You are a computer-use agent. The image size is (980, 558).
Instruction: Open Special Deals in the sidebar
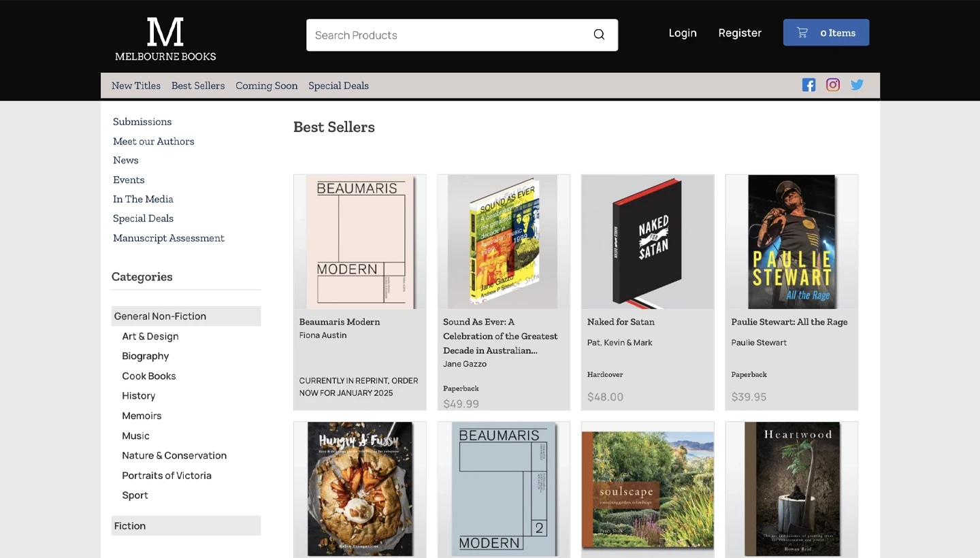[143, 218]
